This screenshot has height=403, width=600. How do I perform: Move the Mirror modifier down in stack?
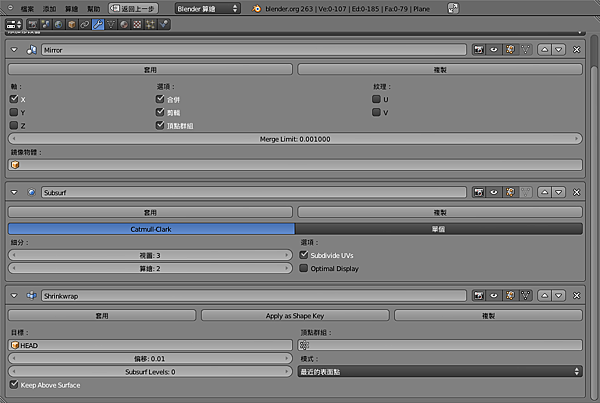click(x=559, y=49)
